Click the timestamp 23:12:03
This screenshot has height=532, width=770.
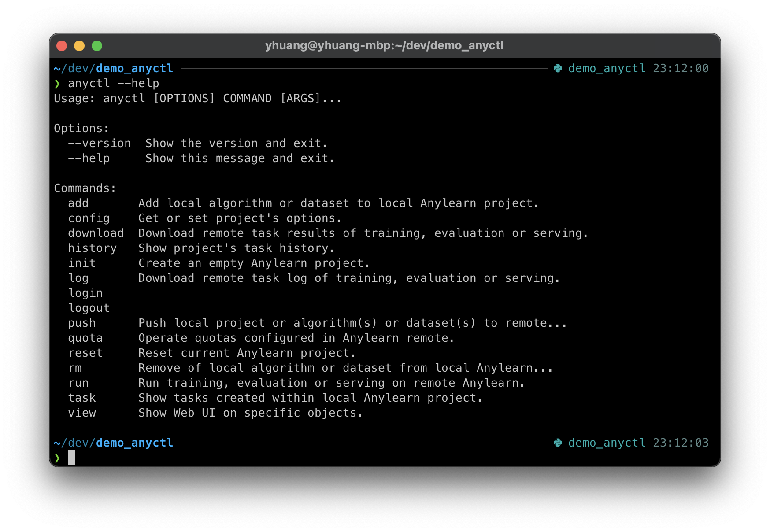(681, 443)
